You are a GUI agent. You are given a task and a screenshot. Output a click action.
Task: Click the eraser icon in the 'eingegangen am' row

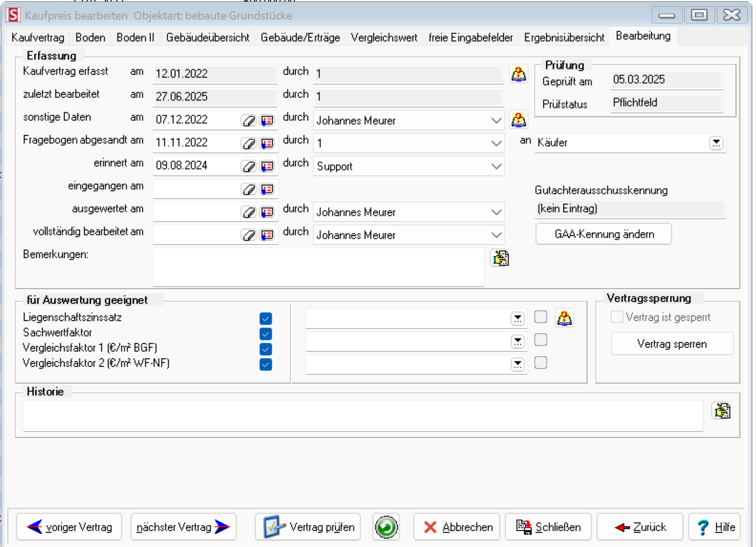click(x=249, y=189)
